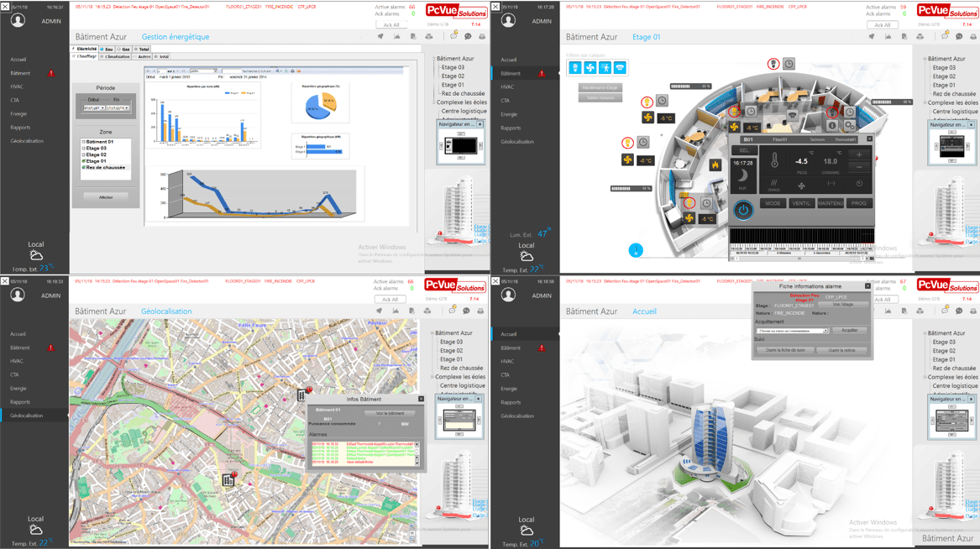Viewport: 980px width, 549px height.
Task: Check the Etage 02 checkbox in the Zone list
Action: 85,155
